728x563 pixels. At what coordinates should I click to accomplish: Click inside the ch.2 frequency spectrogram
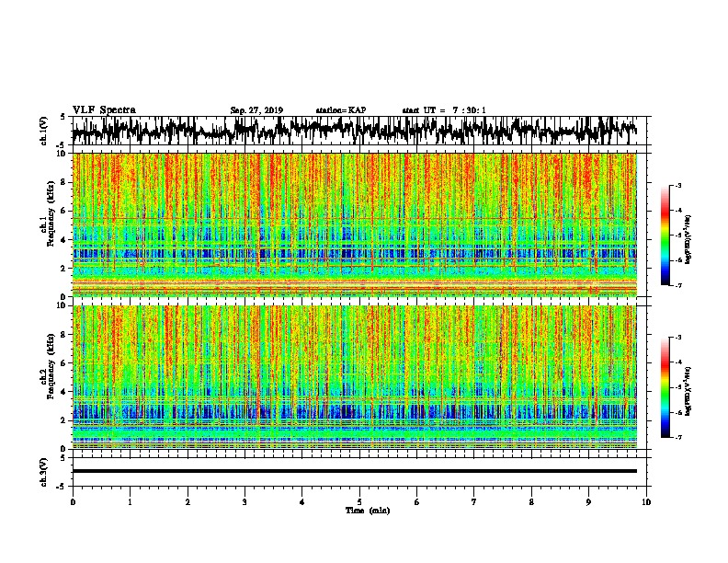tap(355, 377)
